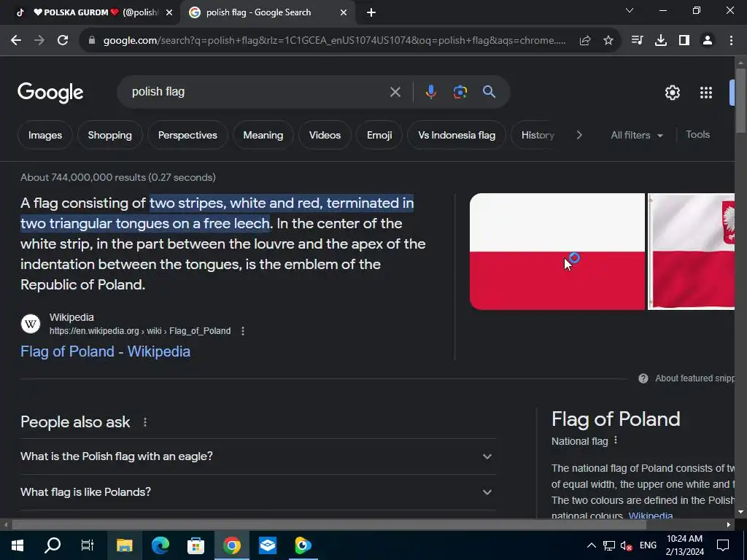Click the About featured snippets help icon
The image size is (747, 560).
(643, 378)
